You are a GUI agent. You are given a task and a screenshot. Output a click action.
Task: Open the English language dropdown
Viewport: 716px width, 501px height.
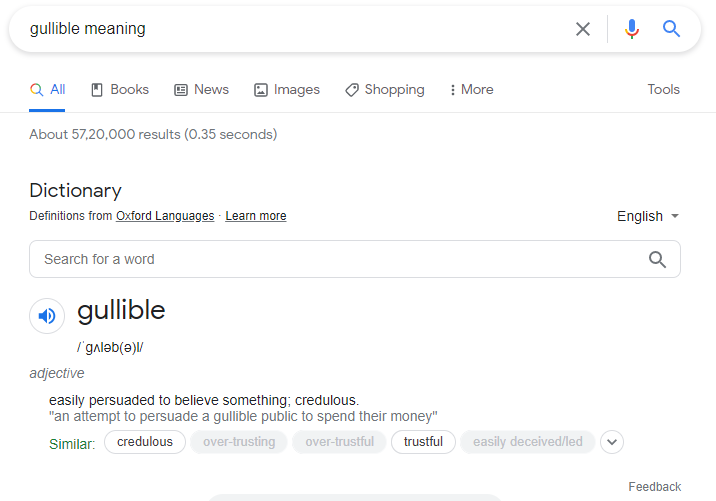point(648,216)
